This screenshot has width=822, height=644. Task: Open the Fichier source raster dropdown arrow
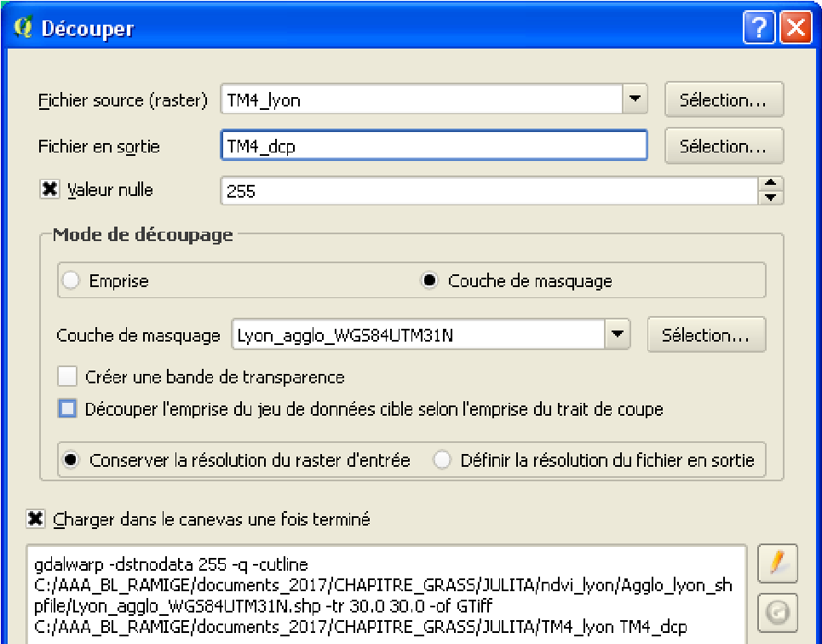(x=635, y=99)
